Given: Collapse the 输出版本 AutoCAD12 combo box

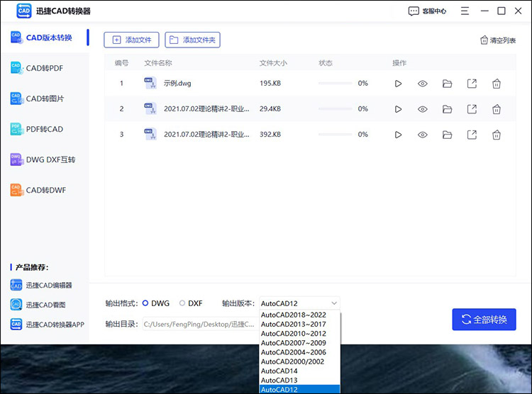Looking at the screenshot, I should (x=299, y=303).
